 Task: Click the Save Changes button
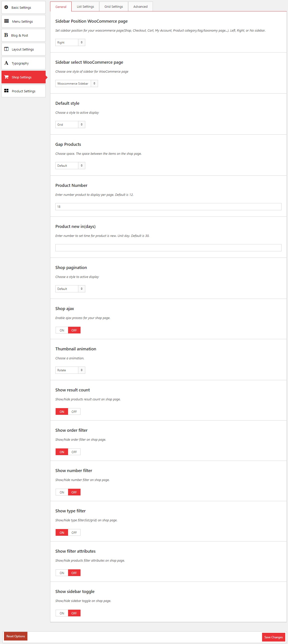(274, 637)
